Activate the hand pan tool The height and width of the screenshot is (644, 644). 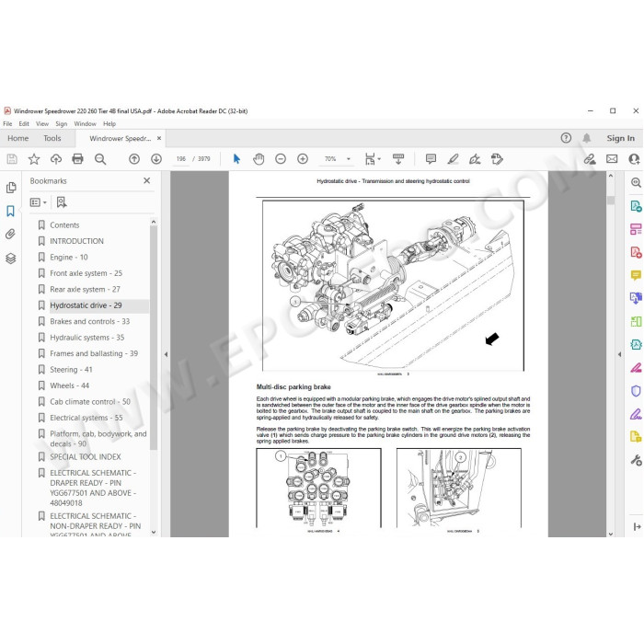point(259,159)
